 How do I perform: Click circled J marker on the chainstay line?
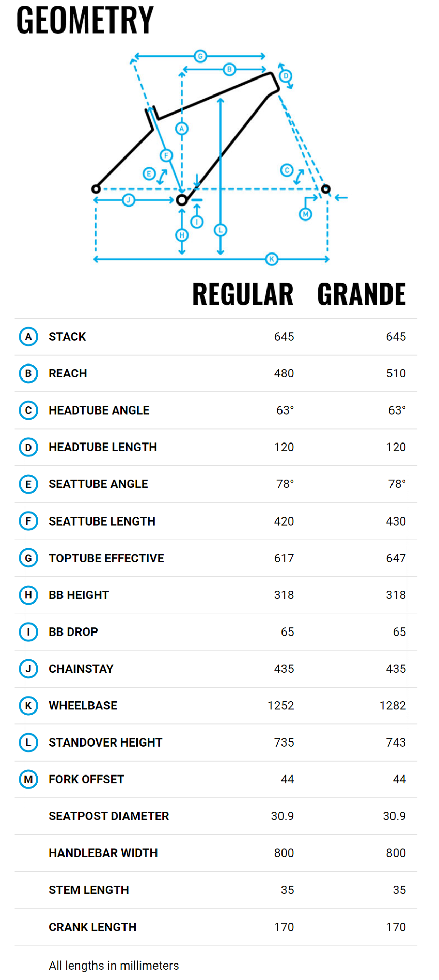pos(129,200)
